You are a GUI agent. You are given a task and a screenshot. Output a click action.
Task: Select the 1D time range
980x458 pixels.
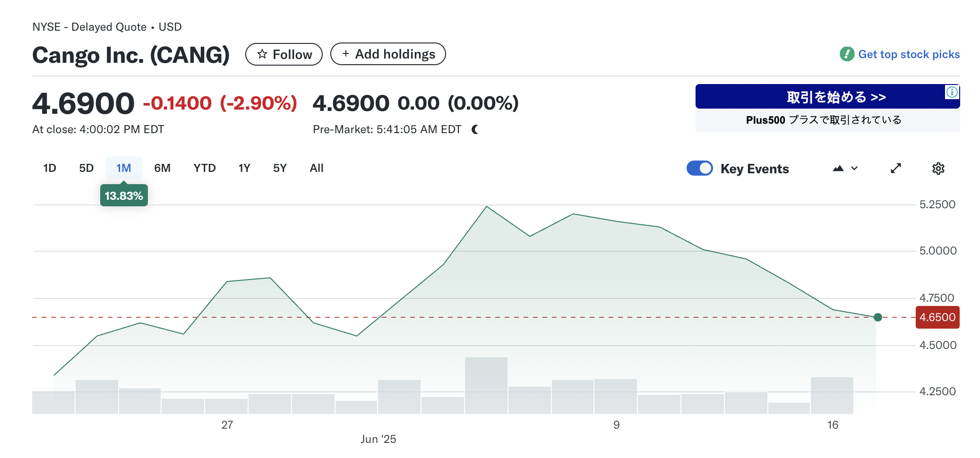coord(50,168)
